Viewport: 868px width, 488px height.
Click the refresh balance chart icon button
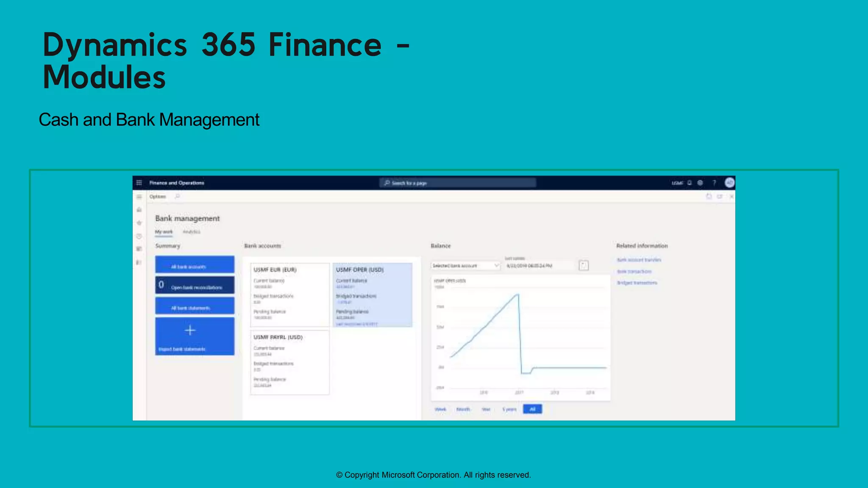click(x=584, y=266)
